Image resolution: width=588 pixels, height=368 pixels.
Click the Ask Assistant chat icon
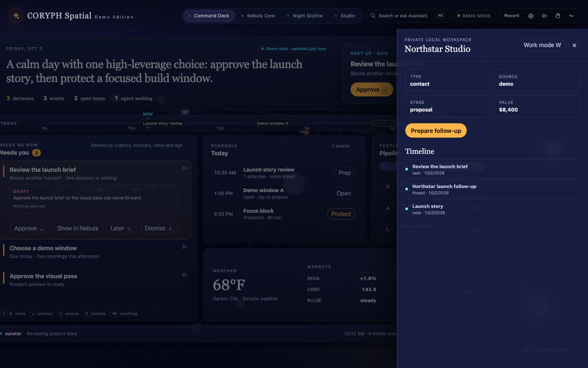tap(525, 349)
